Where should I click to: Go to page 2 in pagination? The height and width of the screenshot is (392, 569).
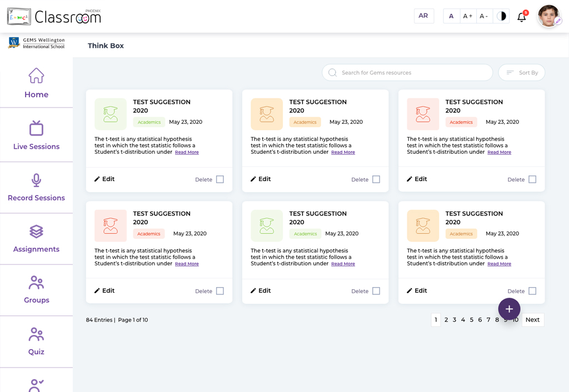[x=446, y=320]
